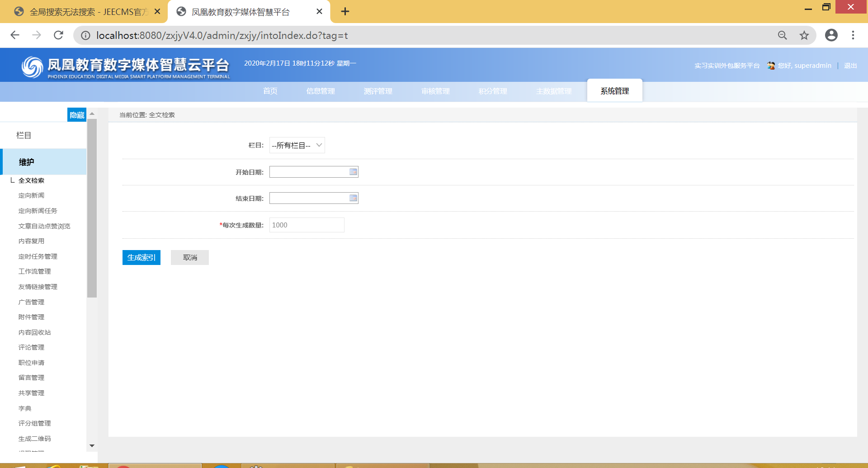Open 友情链接管理 in the sidebar
This screenshot has width=868, height=468.
coord(38,287)
